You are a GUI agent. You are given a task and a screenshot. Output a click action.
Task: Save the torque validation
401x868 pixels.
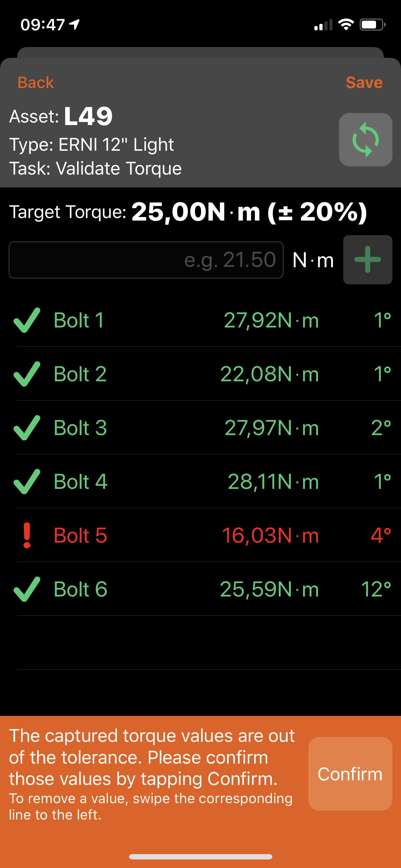[x=364, y=83]
